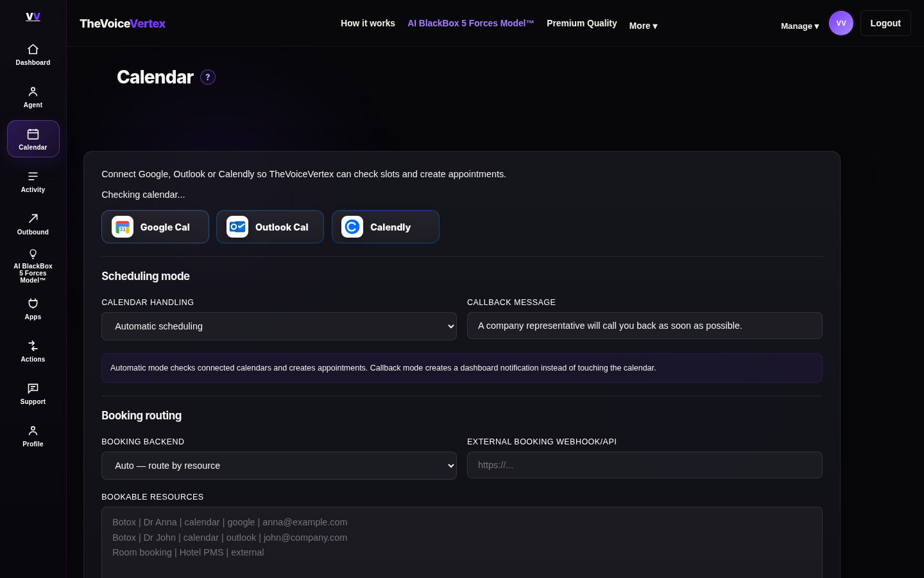The height and width of the screenshot is (578, 924).
Task: Click the Callback Message field
Action: pos(645,326)
